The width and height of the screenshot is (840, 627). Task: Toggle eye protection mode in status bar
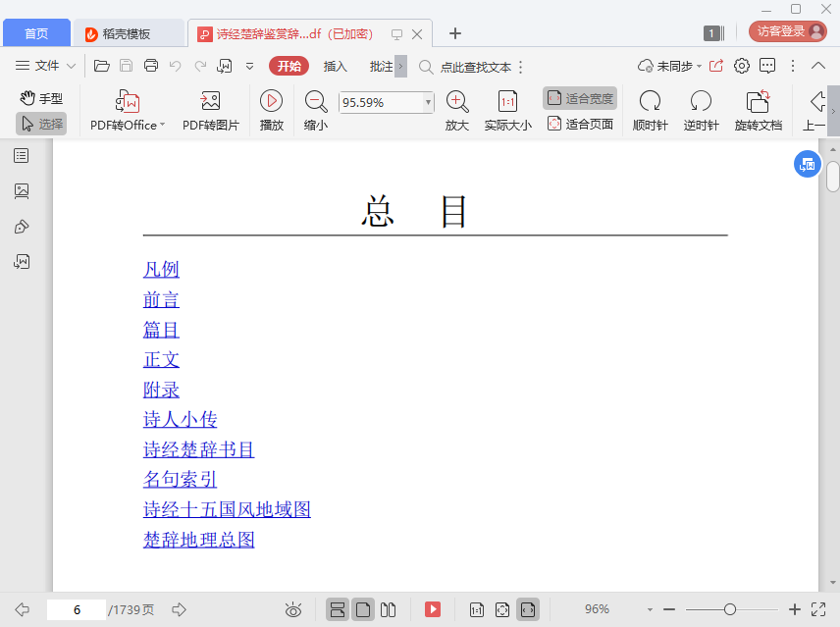click(292, 609)
